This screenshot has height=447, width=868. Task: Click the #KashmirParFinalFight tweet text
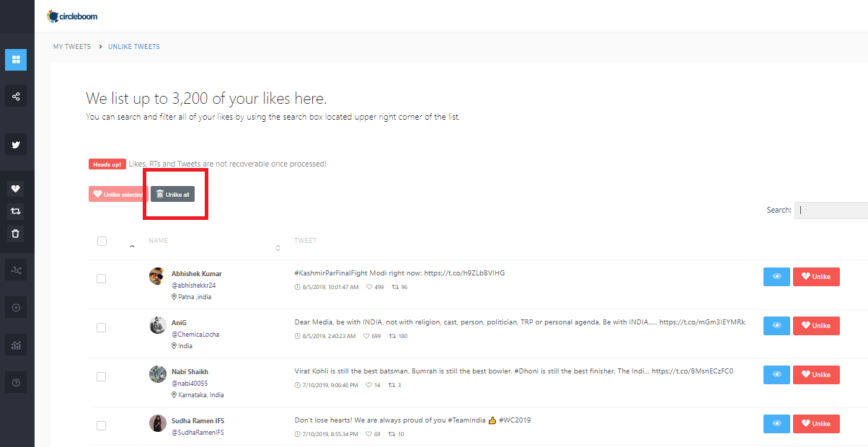pos(399,273)
